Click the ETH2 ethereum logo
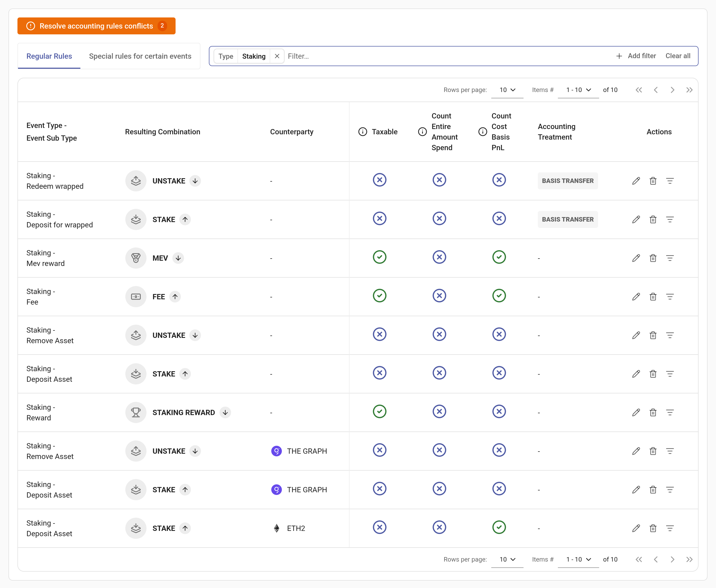 276,529
